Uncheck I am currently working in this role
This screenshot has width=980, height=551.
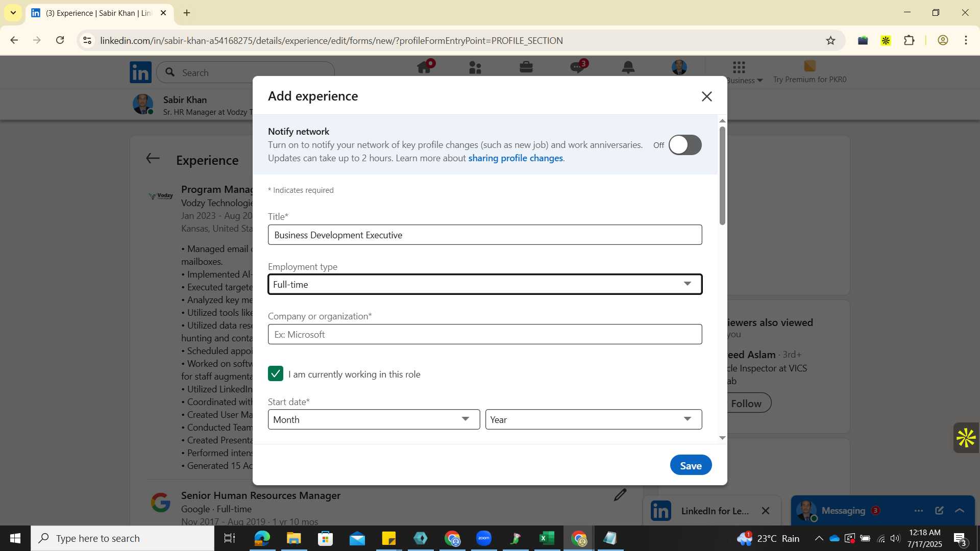(x=276, y=373)
